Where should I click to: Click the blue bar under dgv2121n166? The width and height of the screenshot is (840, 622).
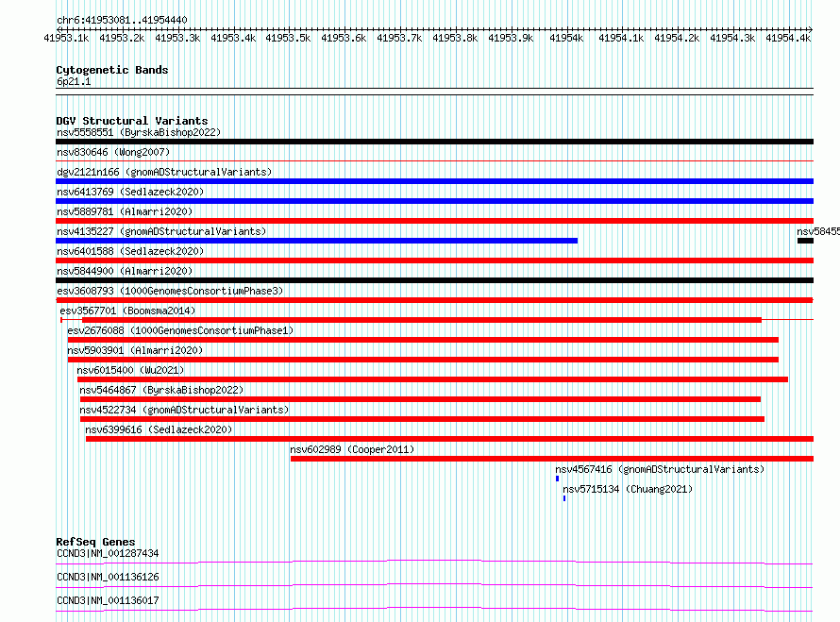coord(434,181)
